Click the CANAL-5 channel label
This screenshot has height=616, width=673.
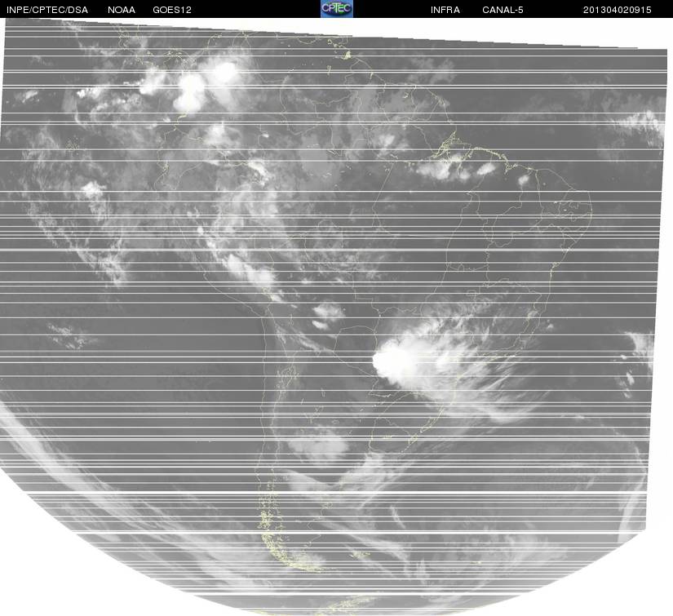click(503, 10)
